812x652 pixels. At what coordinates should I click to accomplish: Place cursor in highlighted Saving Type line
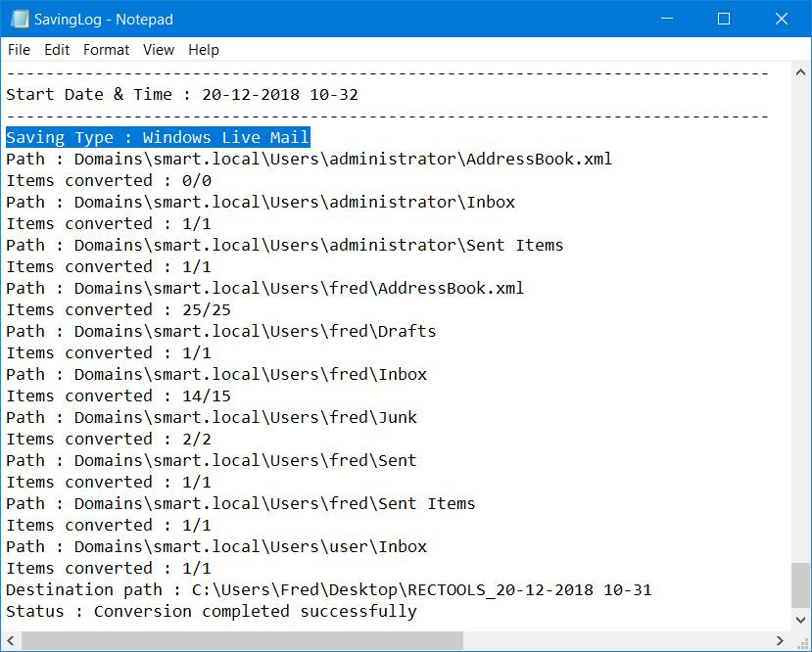point(158,137)
